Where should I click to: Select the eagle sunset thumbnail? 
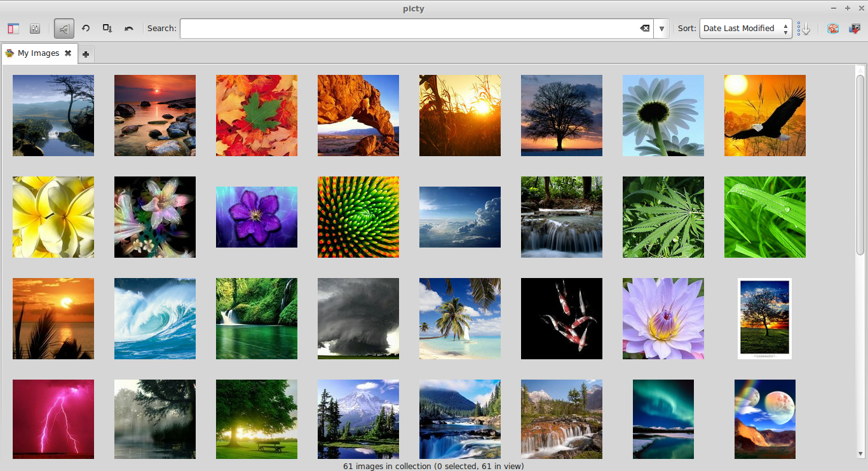click(x=764, y=115)
